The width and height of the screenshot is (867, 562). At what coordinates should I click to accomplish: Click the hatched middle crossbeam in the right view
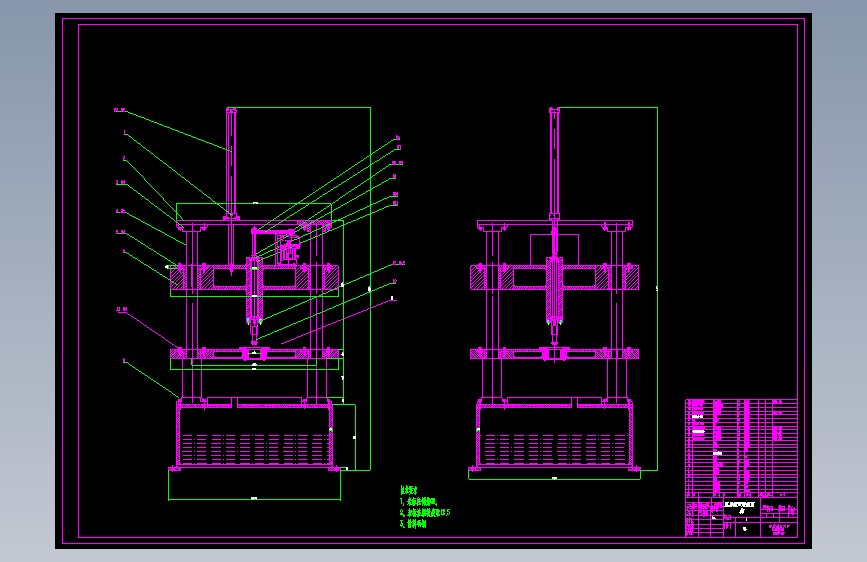click(555, 277)
